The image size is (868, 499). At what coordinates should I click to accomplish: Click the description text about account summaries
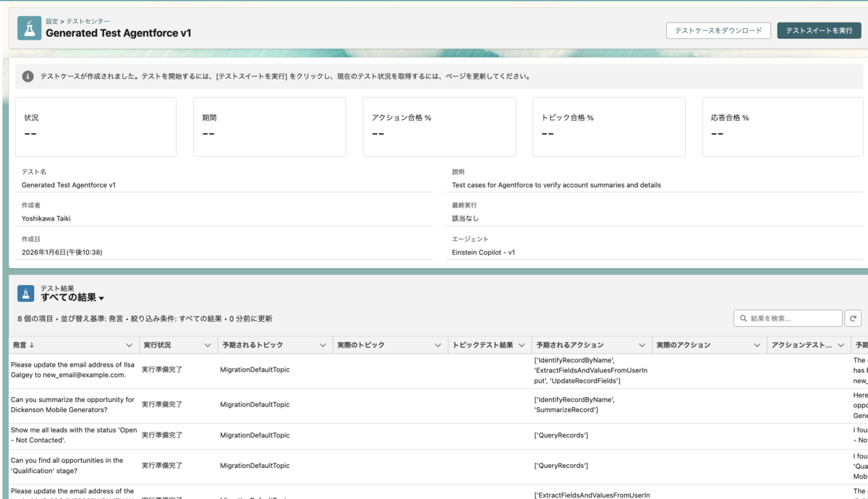tap(556, 185)
